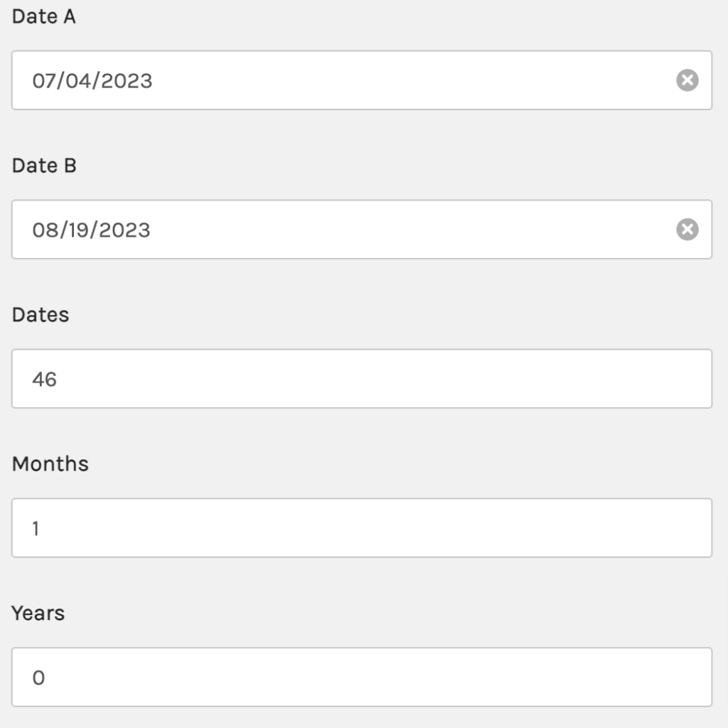Click month digits 08 in Date B

click(44, 230)
